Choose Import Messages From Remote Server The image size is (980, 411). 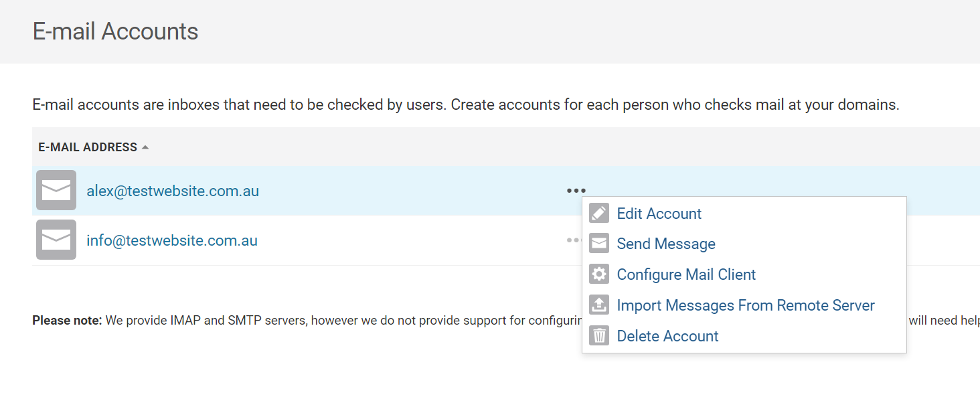[x=745, y=305]
